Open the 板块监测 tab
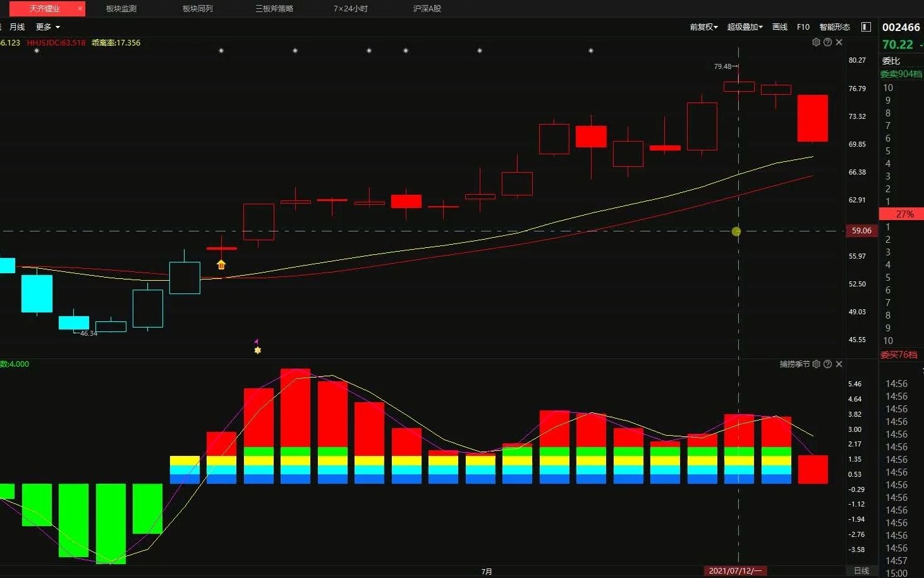The width and height of the screenshot is (924, 578). 121,9
